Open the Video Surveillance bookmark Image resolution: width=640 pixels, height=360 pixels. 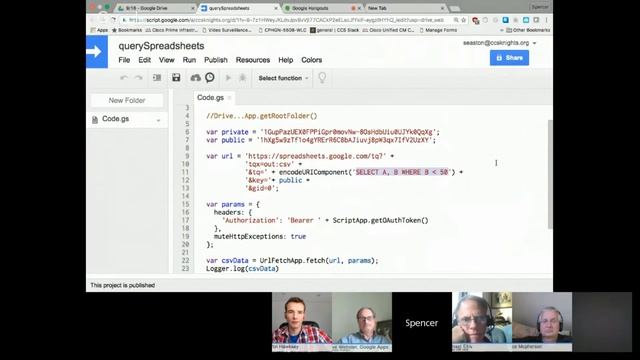(x=227, y=30)
